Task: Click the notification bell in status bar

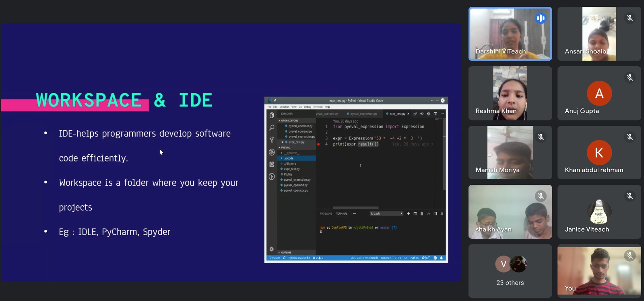Action: point(441,258)
